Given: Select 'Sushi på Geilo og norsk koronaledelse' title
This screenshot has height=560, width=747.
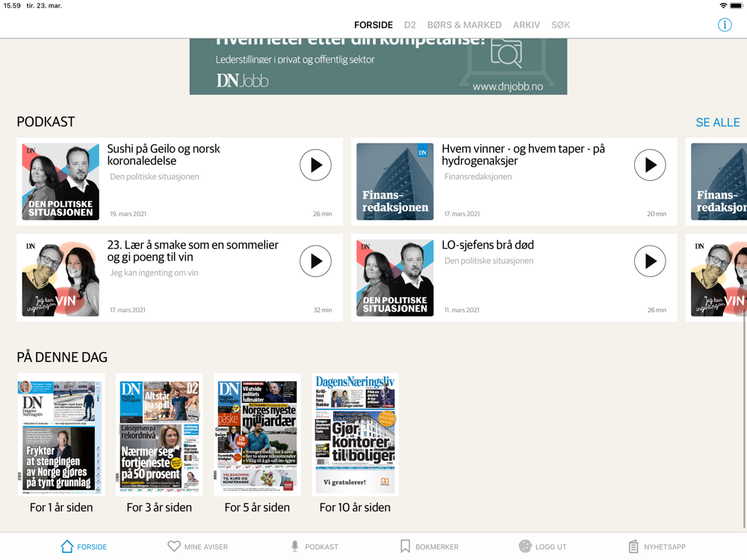Looking at the screenshot, I should point(164,155).
